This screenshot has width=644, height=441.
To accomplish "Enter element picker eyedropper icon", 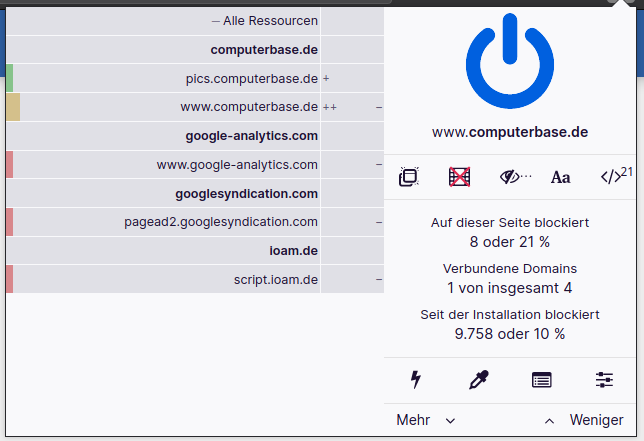I will 478,380.
